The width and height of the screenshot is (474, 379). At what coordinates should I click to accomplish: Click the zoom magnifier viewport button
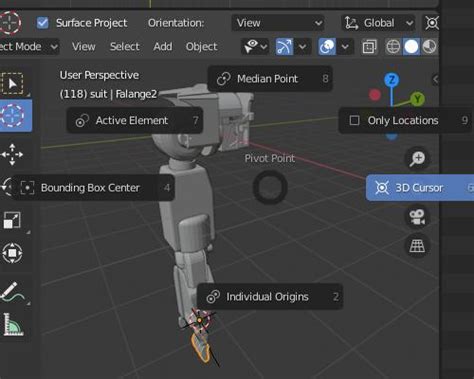tap(417, 158)
